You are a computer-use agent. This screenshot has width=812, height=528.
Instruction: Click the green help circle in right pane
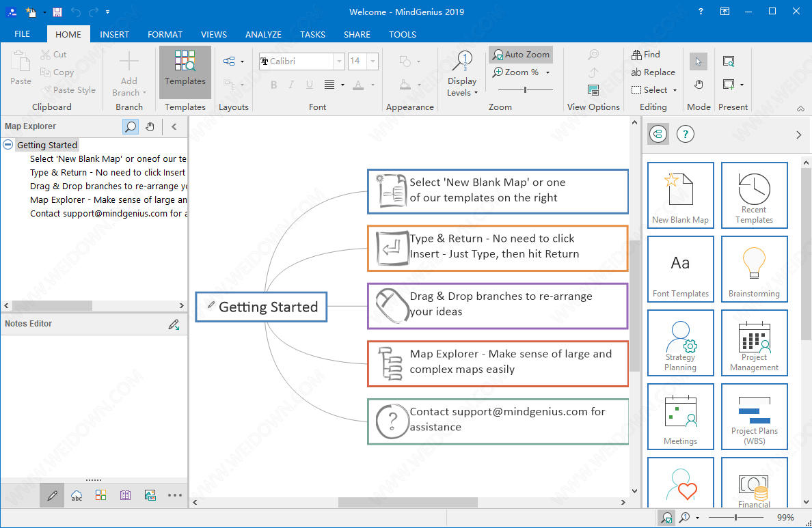tap(685, 135)
